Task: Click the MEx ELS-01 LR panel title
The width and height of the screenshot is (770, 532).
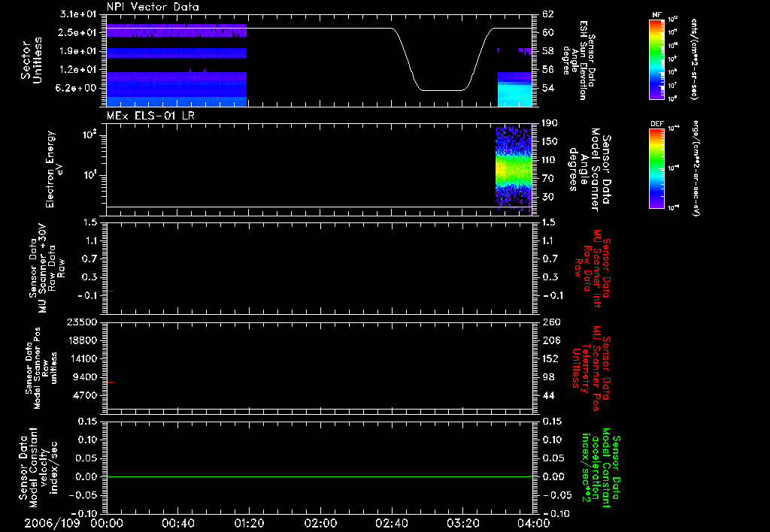Action: tap(150, 116)
